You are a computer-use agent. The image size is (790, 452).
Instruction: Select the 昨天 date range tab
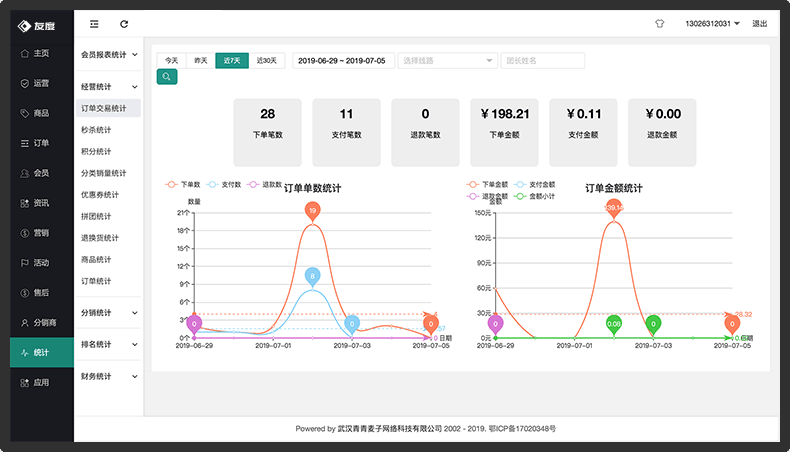click(x=201, y=60)
